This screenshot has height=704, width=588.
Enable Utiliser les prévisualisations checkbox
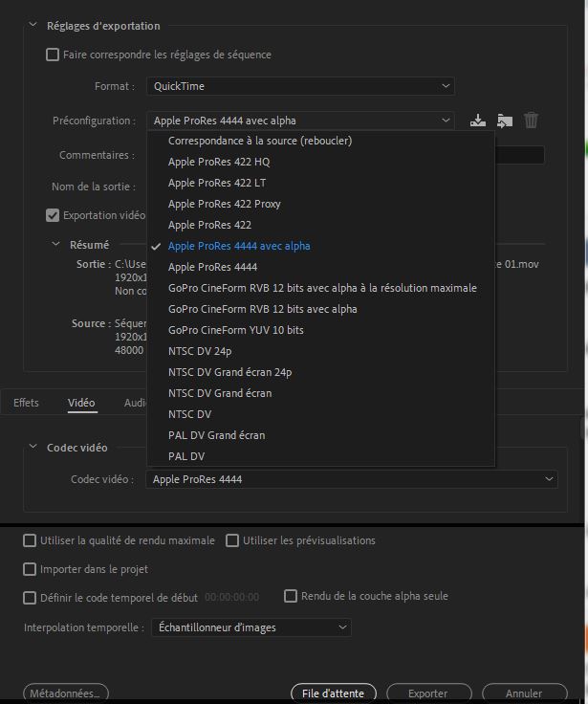pos(232,540)
